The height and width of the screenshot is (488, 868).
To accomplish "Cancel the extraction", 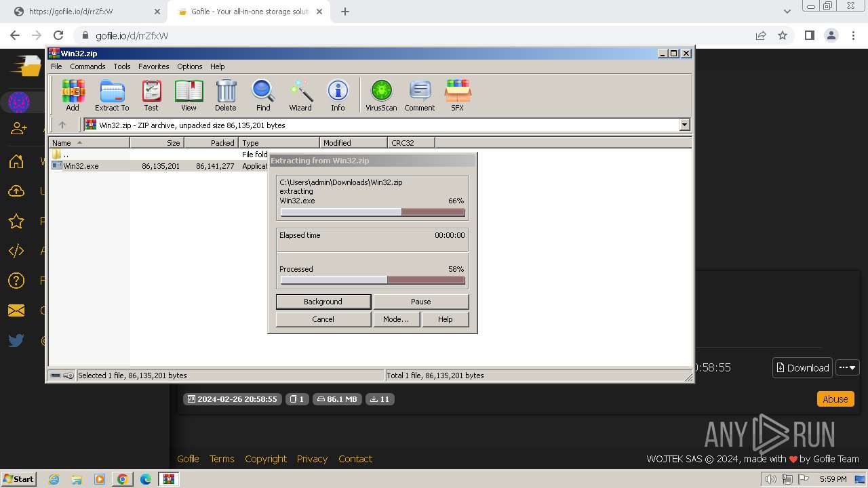I will pyautogui.click(x=323, y=319).
